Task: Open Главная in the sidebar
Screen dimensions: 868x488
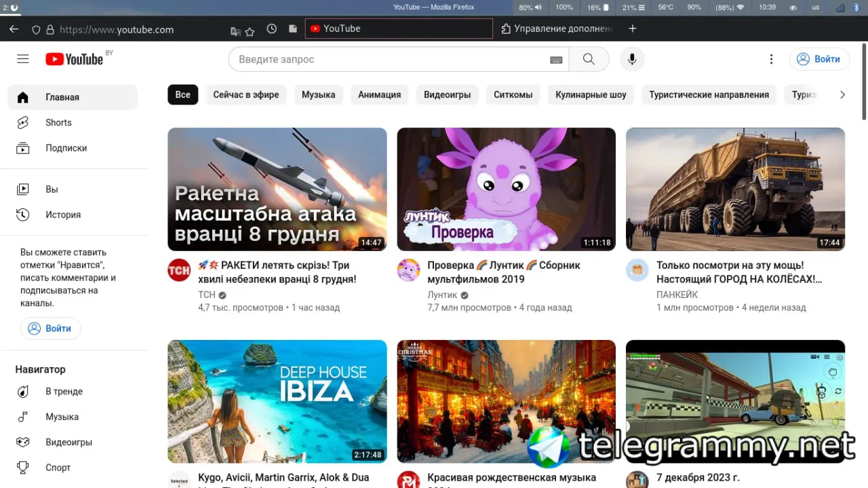Action: coord(73,97)
